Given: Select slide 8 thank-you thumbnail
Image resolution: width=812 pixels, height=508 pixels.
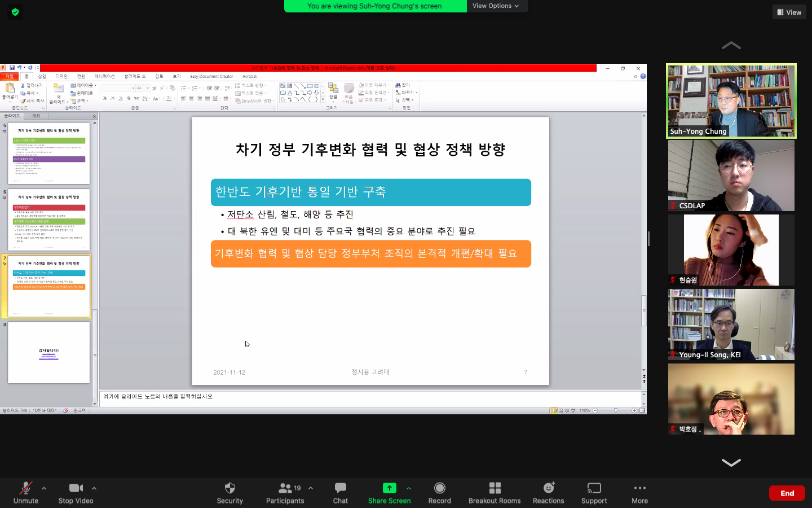Looking at the screenshot, I should point(48,353).
